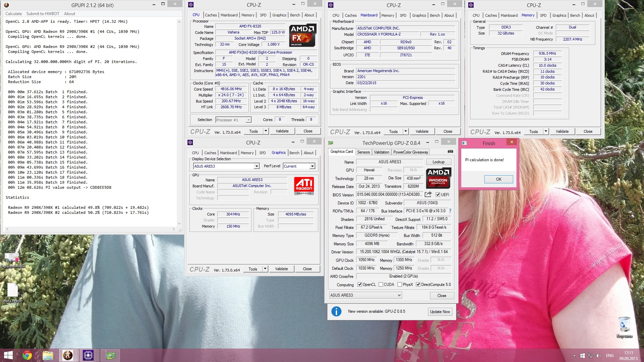Open Bench tab in CPU-Z Mainboard window

[x=435, y=15]
